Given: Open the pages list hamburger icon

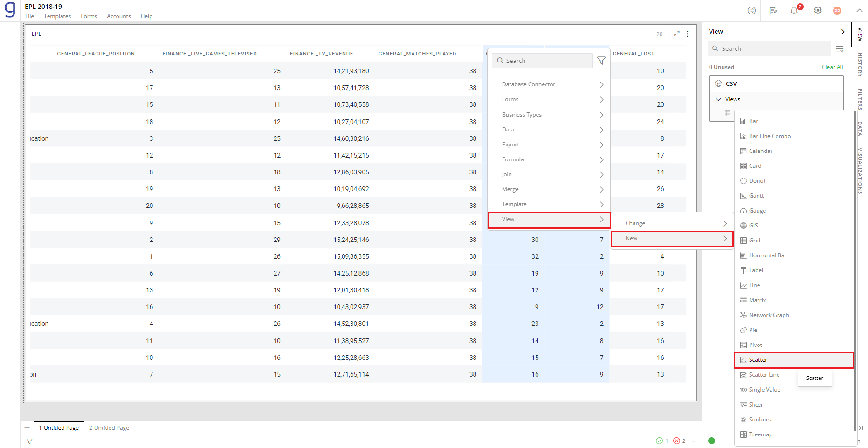Looking at the screenshot, I should [x=27, y=427].
